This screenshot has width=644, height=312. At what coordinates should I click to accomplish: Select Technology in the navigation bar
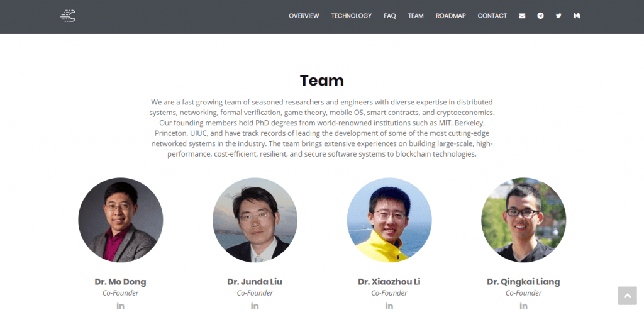tap(352, 16)
